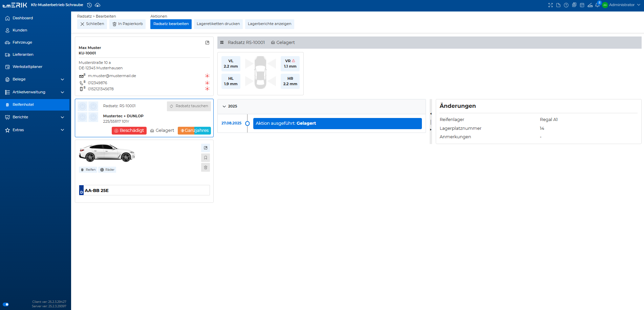644x310 pixels.
Task: Click the emERIK logo
Action: pos(15,5)
